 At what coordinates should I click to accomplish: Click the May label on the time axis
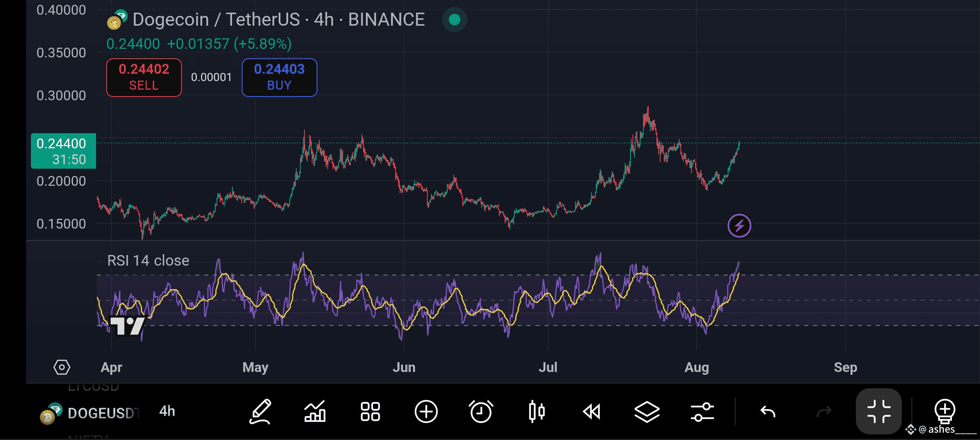(256, 367)
